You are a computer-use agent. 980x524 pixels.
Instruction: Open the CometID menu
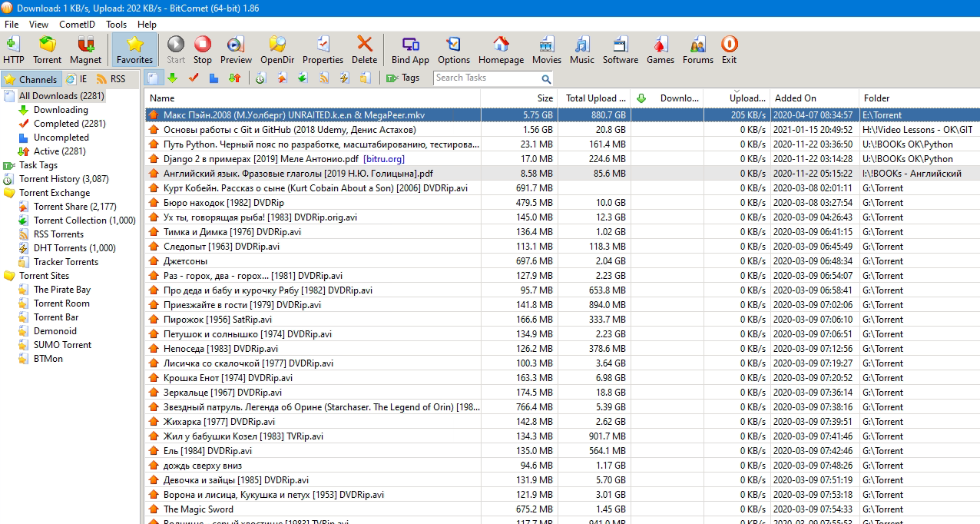(77, 24)
